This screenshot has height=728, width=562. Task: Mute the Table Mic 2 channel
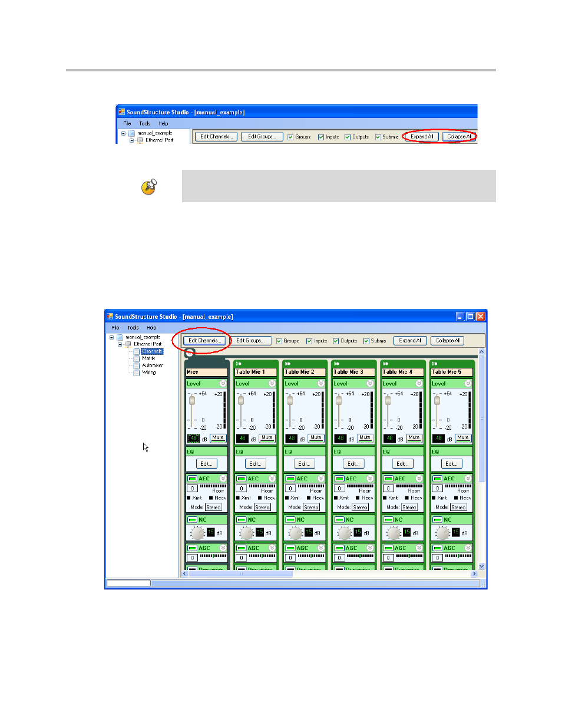coord(316,438)
